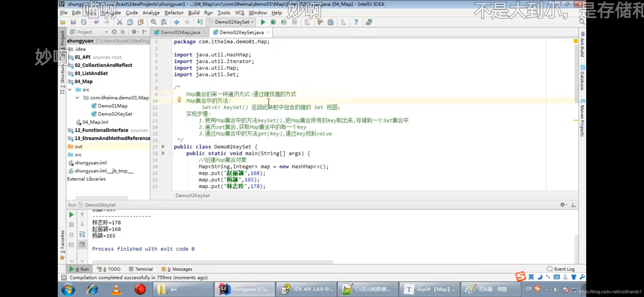The image size is (644, 297).
Task: Open the Windows Start button
Action: pos(68,289)
